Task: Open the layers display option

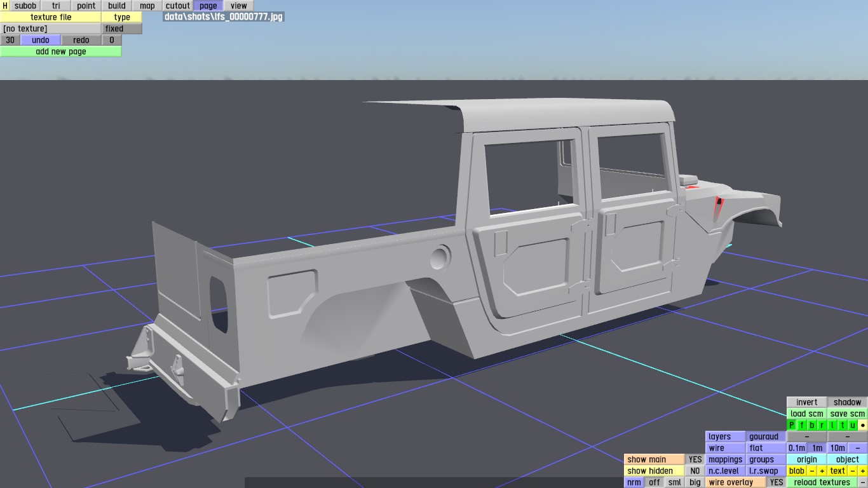Action: [x=726, y=437]
